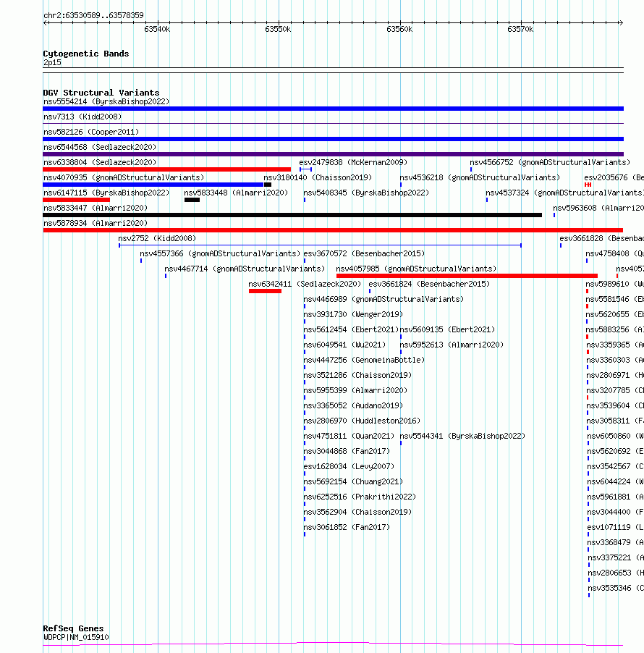
Task: Open nsv4070935 (gnomADStructuralVariants) entry
Action: (124, 177)
